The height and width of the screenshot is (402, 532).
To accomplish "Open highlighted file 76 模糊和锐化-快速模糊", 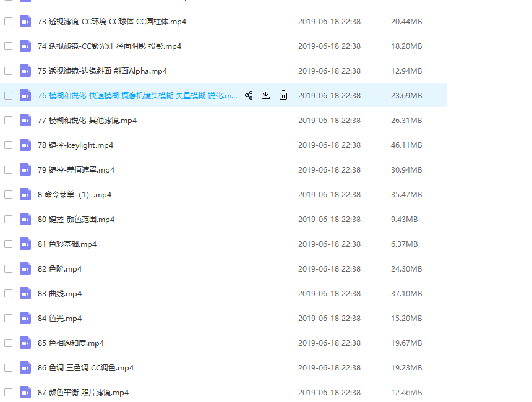I will pyautogui.click(x=137, y=95).
